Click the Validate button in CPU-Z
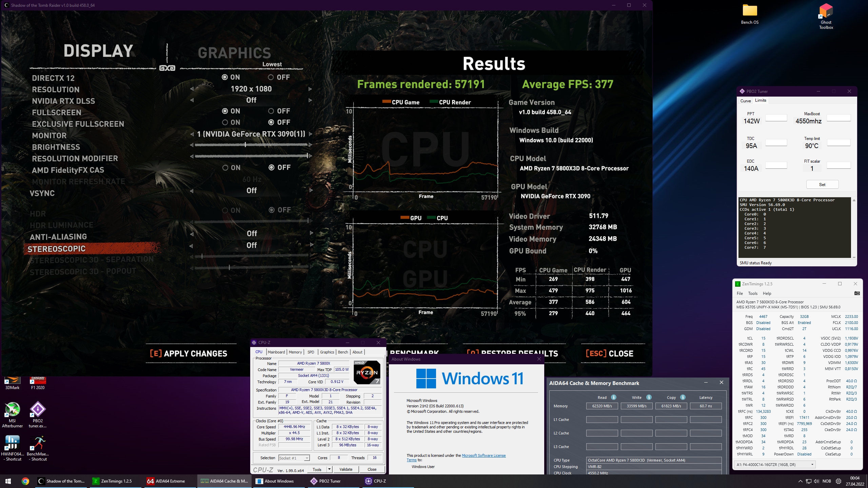 pyautogui.click(x=346, y=469)
